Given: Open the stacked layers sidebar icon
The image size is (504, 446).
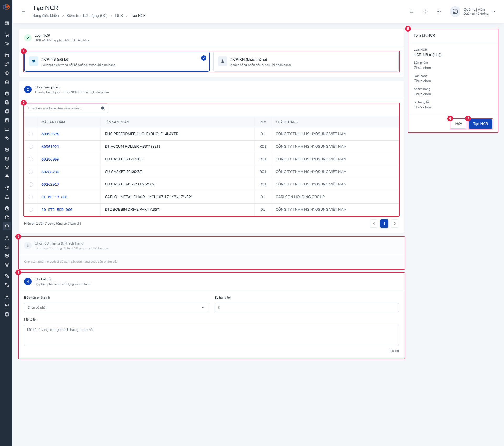Looking at the screenshot, I should [x=7, y=264].
